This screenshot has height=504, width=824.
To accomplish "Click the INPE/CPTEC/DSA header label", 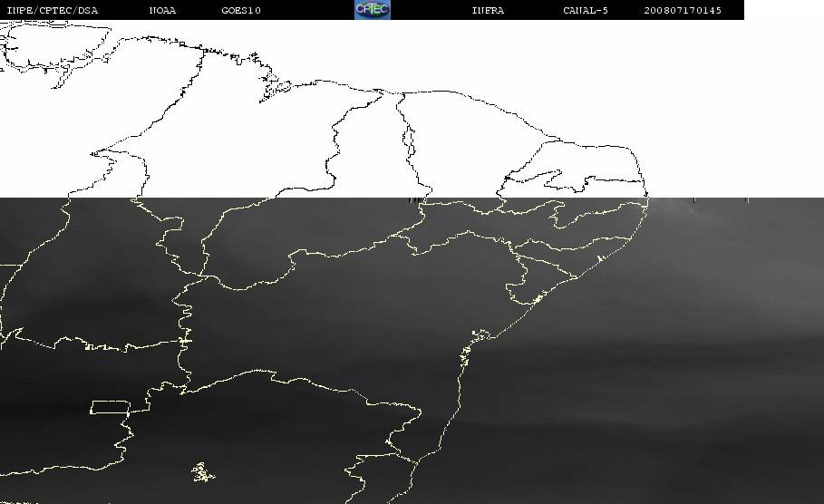I will [x=53, y=11].
